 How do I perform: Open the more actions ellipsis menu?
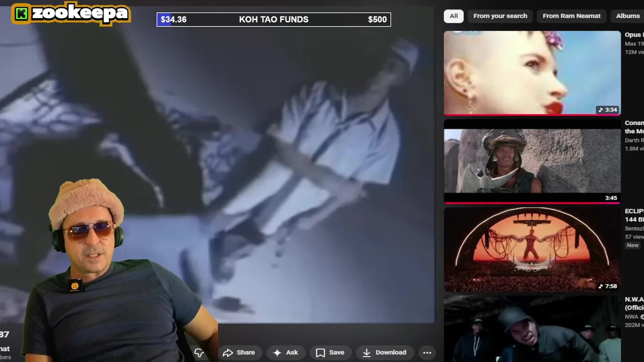427,352
